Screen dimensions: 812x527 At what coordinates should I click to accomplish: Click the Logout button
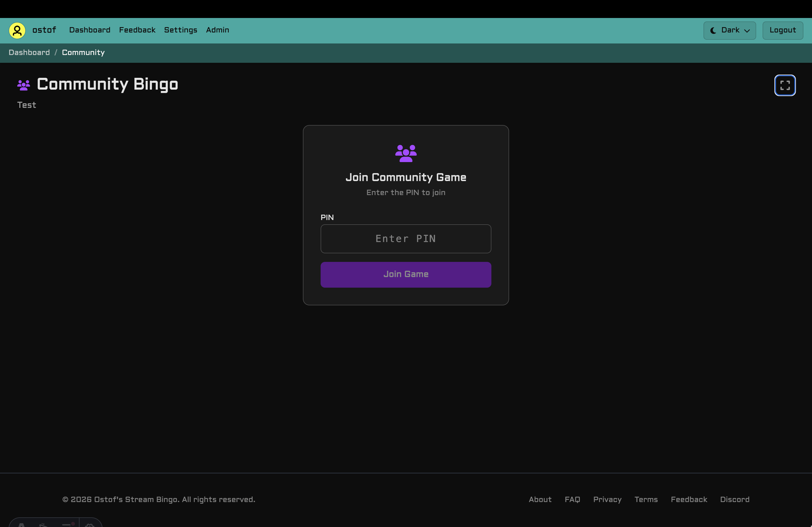pos(782,30)
